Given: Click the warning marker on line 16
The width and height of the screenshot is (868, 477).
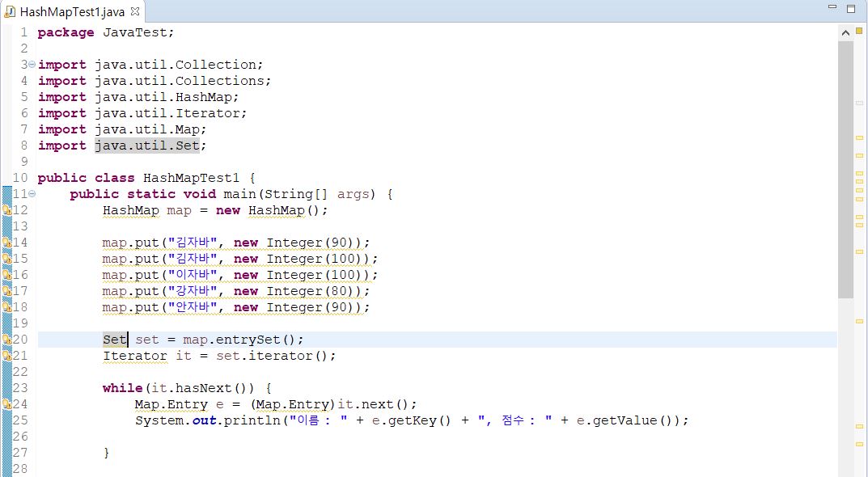Looking at the screenshot, I should [6, 274].
